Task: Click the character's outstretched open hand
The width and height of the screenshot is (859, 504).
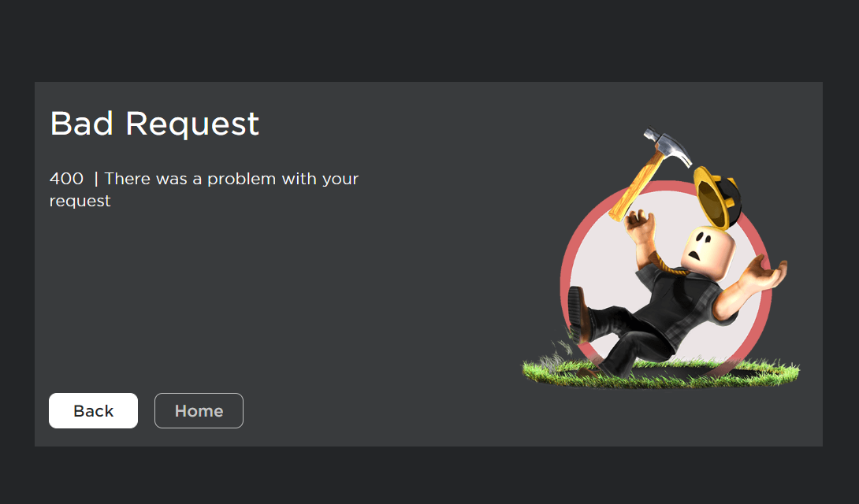Action: pyautogui.click(x=764, y=273)
